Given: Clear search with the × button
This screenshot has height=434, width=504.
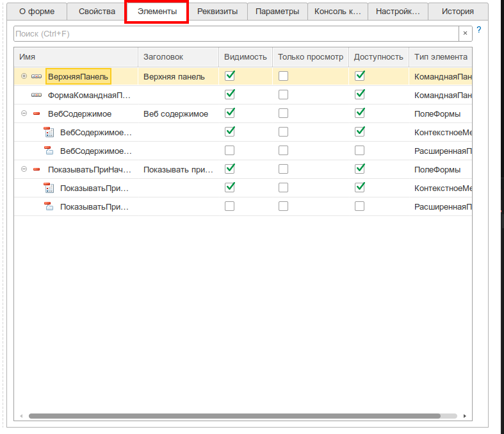Looking at the screenshot, I should click(465, 33).
